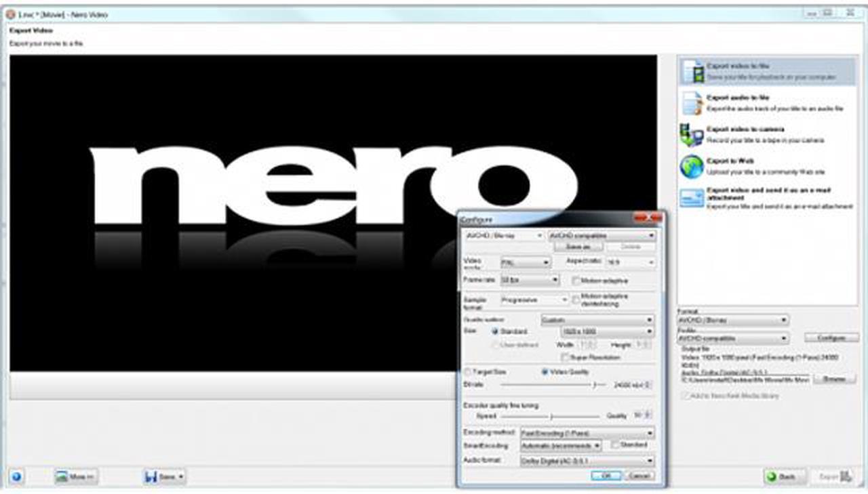Open the 1920 x 1080 size dropdown

[608, 331]
